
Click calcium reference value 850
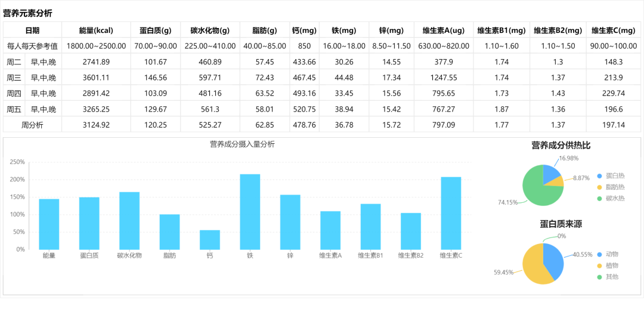click(x=304, y=47)
